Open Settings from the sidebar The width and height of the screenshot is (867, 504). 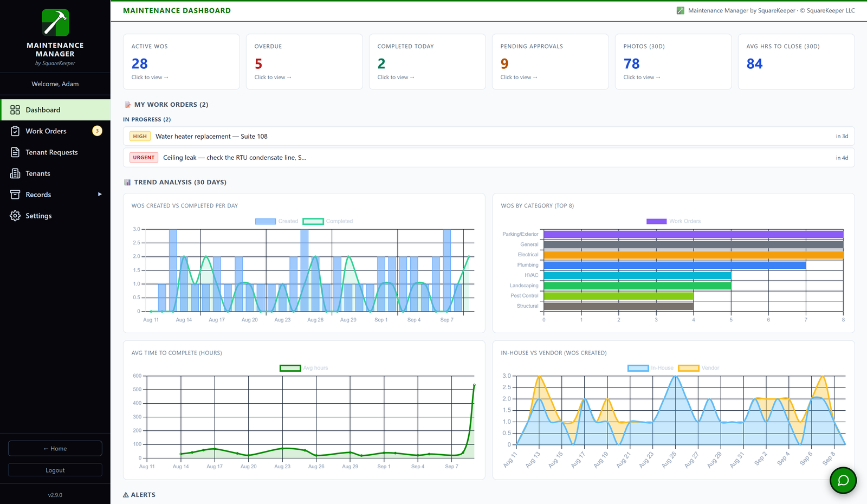click(55, 216)
